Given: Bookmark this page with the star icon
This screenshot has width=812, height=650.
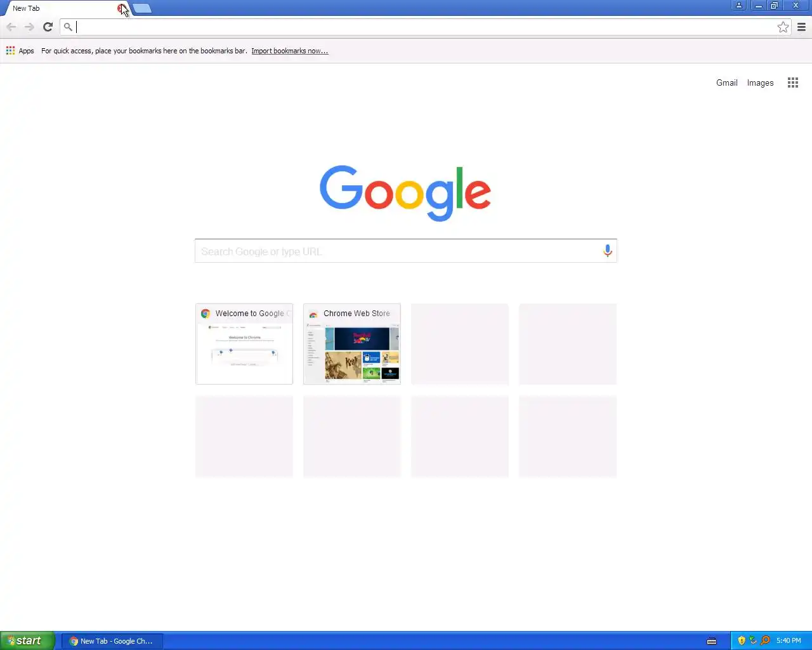Looking at the screenshot, I should click(783, 27).
